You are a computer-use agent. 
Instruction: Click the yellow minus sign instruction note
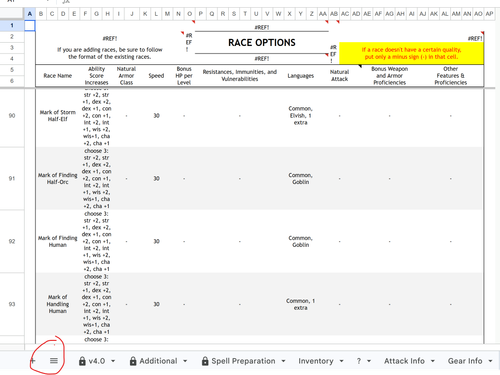point(411,53)
